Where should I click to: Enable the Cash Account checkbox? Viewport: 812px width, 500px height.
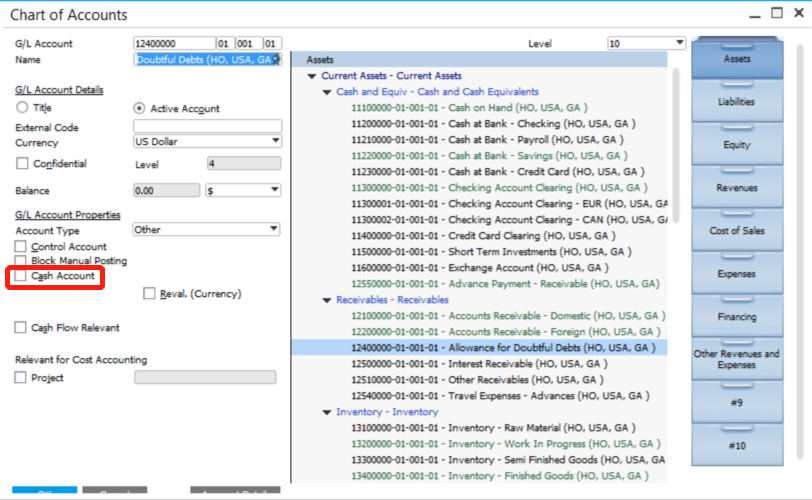[x=21, y=276]
